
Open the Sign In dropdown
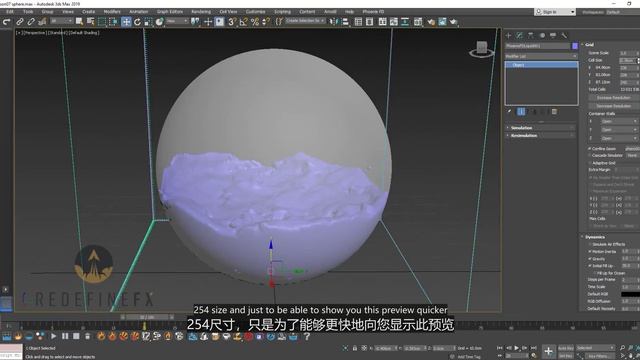tap(555, 12)
